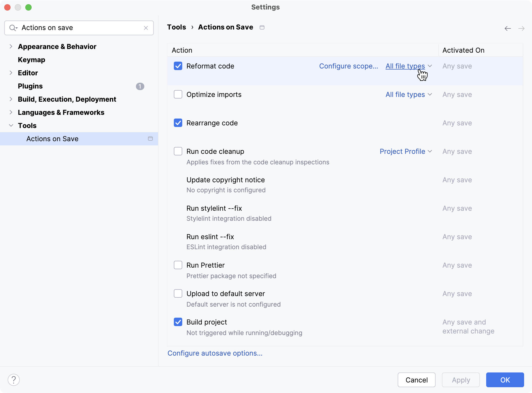
Task: Click Tools in the breadcrumb path
Action: (x=176, y=27)
